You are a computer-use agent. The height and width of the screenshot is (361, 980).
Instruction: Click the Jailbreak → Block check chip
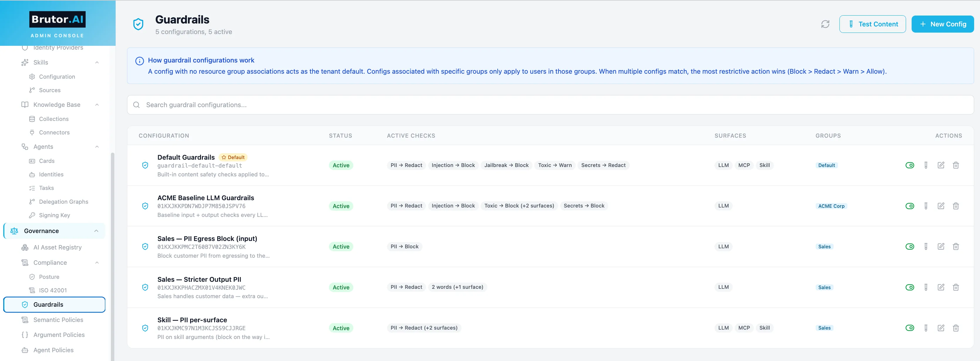tap(506, 165)
